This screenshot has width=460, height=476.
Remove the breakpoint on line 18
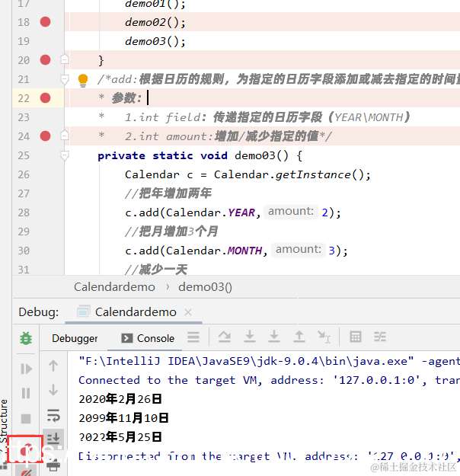pos(45,22)
